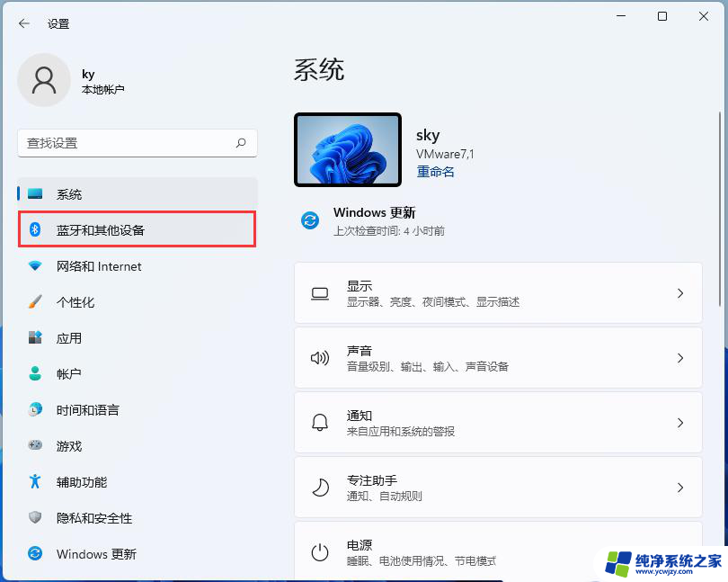Click the gamepad 游戏 icon
The width and height of the screenshot is (728, 582).
35,445
